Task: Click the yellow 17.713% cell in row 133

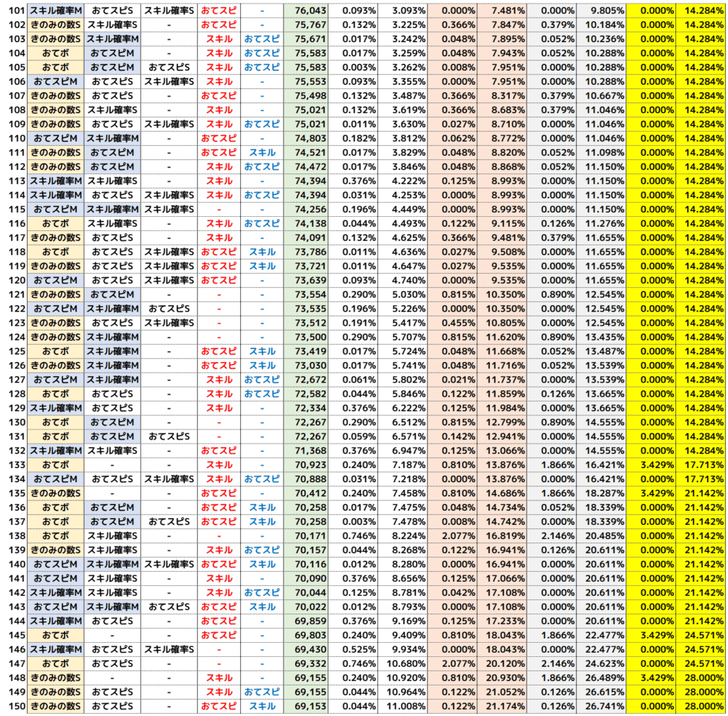Action: 700,465
